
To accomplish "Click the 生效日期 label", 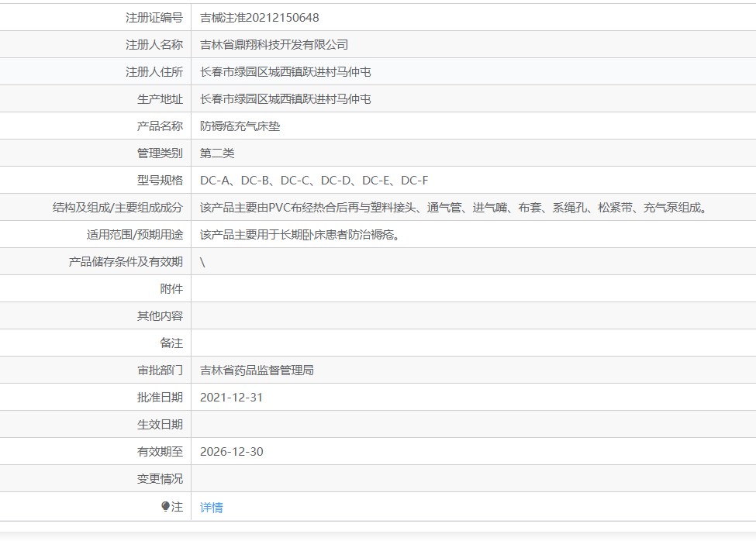I will (x=160, y=425).
